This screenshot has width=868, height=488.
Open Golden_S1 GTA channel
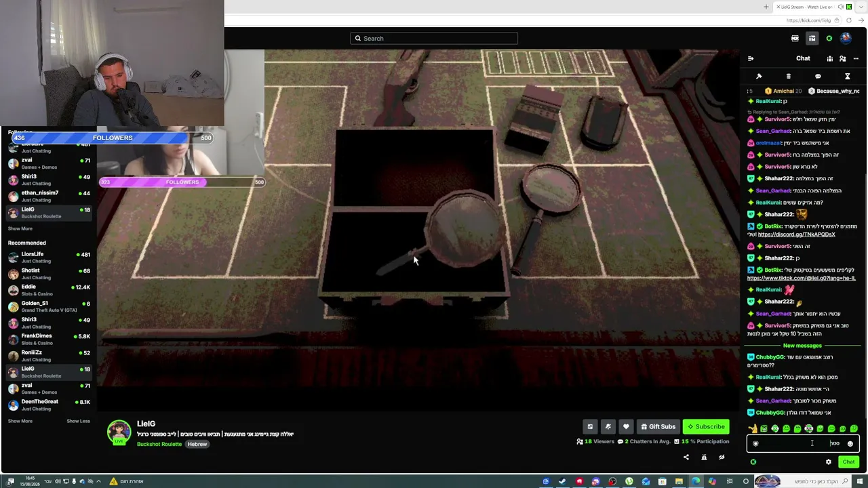pyautogui.click(x=49, y=306)
